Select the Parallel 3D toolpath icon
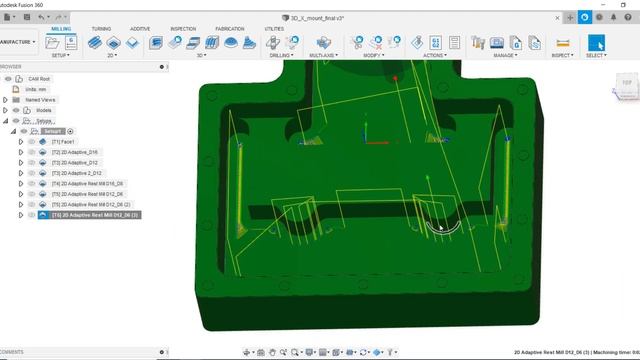 [193, 43]
